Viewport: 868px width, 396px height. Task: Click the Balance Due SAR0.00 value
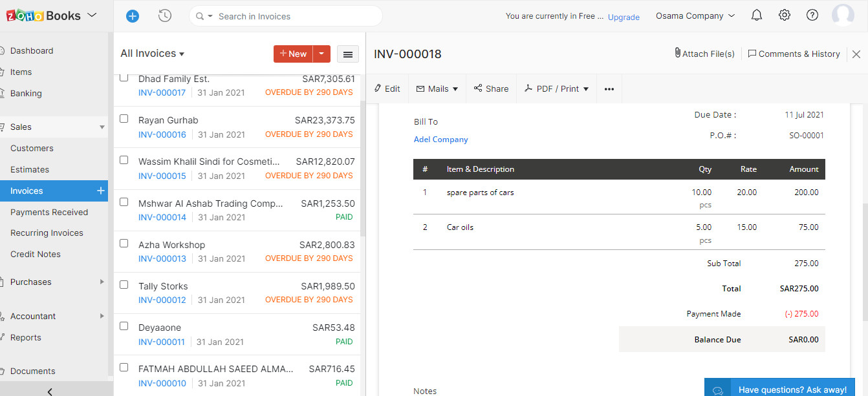803,340
